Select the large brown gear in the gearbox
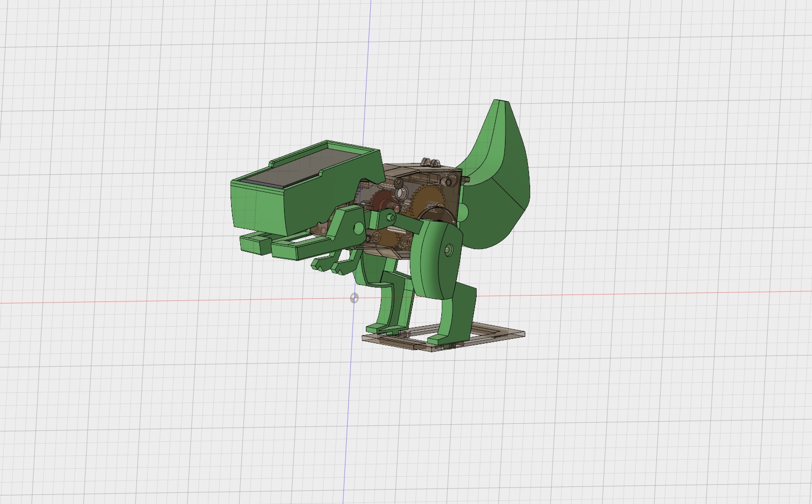812x504 pixels. click(427, 198)
